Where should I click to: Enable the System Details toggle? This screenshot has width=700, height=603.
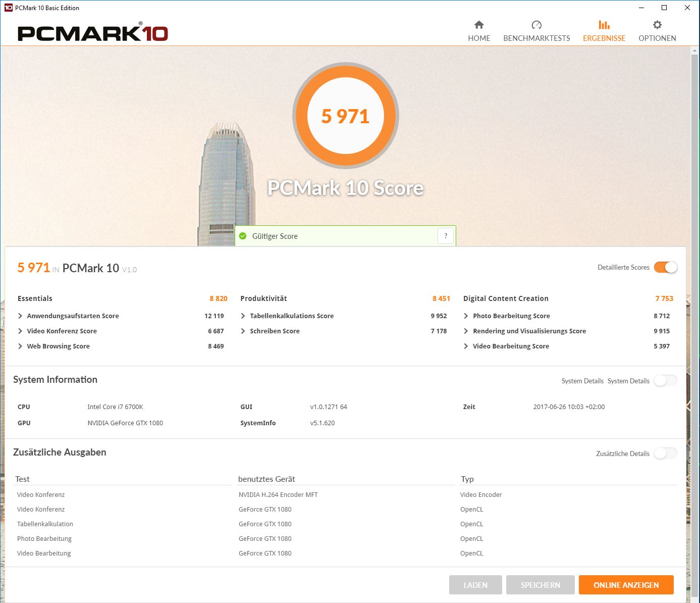(666, 381)
